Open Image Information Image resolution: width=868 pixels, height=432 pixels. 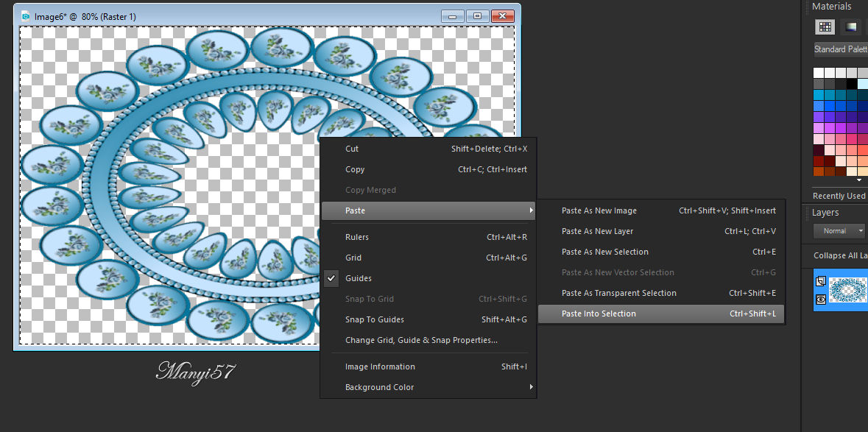tap(428, 367)
